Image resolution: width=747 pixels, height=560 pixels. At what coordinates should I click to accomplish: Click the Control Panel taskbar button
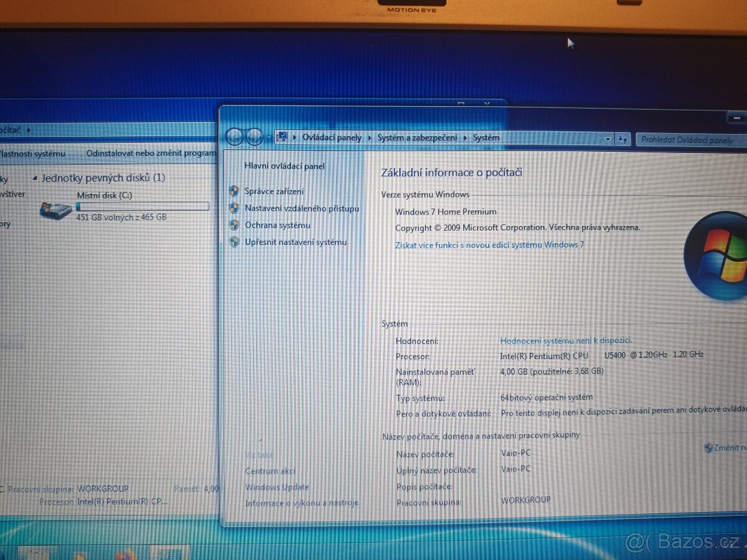[169, 553]
